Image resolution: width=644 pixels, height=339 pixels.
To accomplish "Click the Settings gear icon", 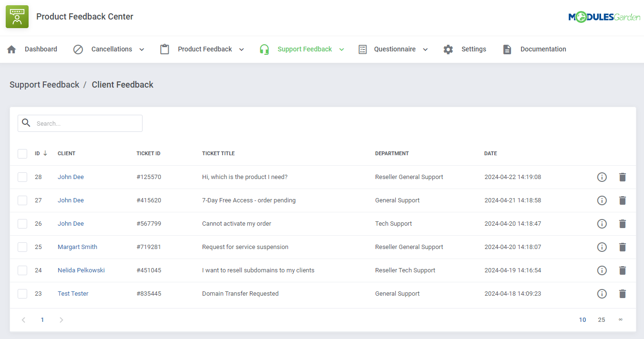I will click(x=448, y=49).
